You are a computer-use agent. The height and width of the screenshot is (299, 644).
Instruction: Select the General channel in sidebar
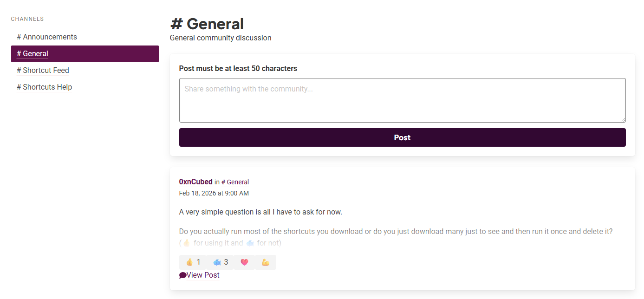pos(33,54)
